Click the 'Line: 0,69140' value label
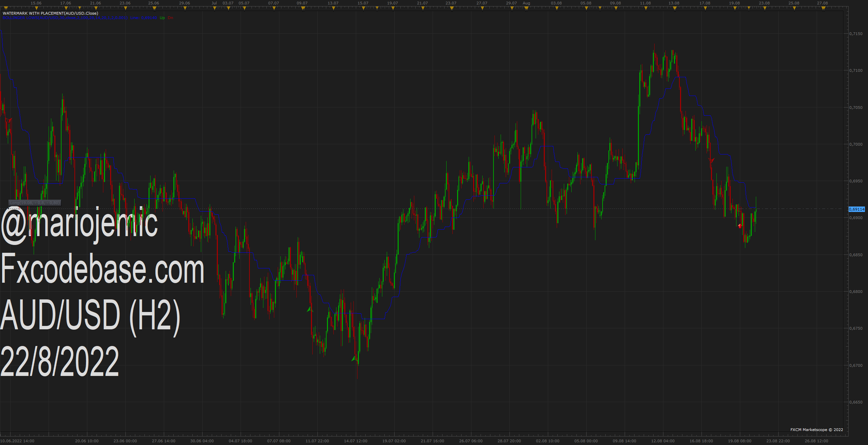868x445 pixels. pos(143,18)
